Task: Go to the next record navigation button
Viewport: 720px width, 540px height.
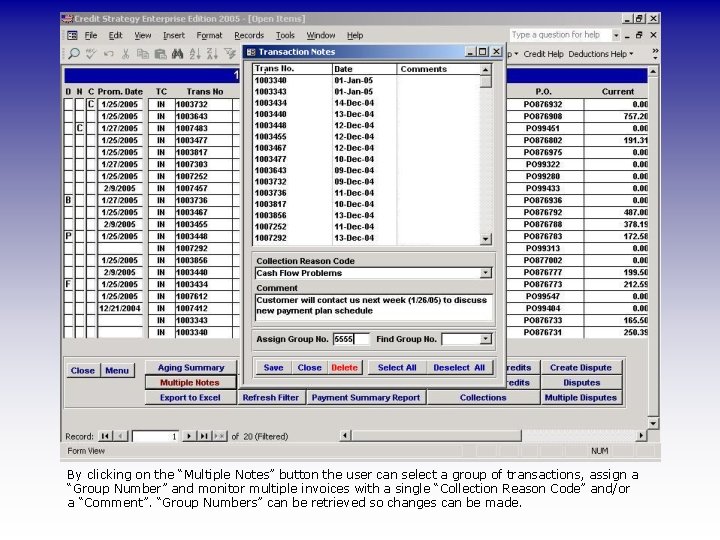Action: coord(189,436)
